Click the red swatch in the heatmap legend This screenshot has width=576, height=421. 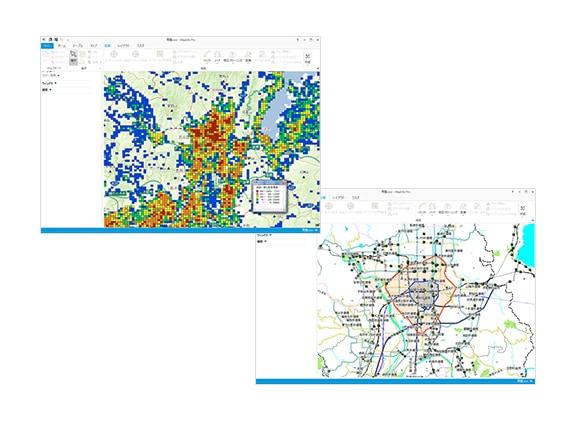(257, 192)
